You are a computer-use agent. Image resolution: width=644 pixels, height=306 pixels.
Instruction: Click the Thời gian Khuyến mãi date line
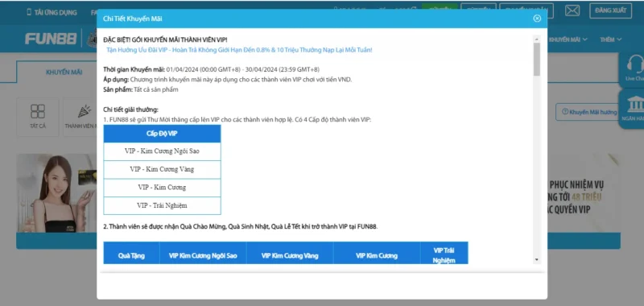point(211,69)
